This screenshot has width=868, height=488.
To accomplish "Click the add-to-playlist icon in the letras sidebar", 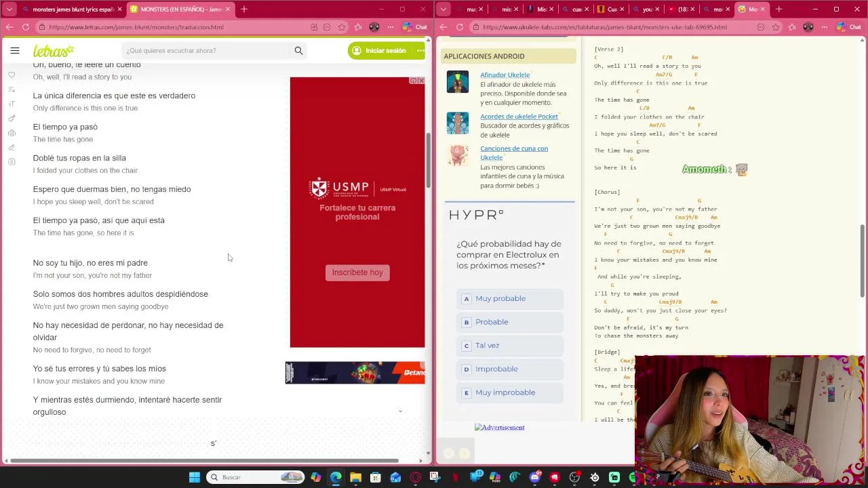I will [12, 89].
